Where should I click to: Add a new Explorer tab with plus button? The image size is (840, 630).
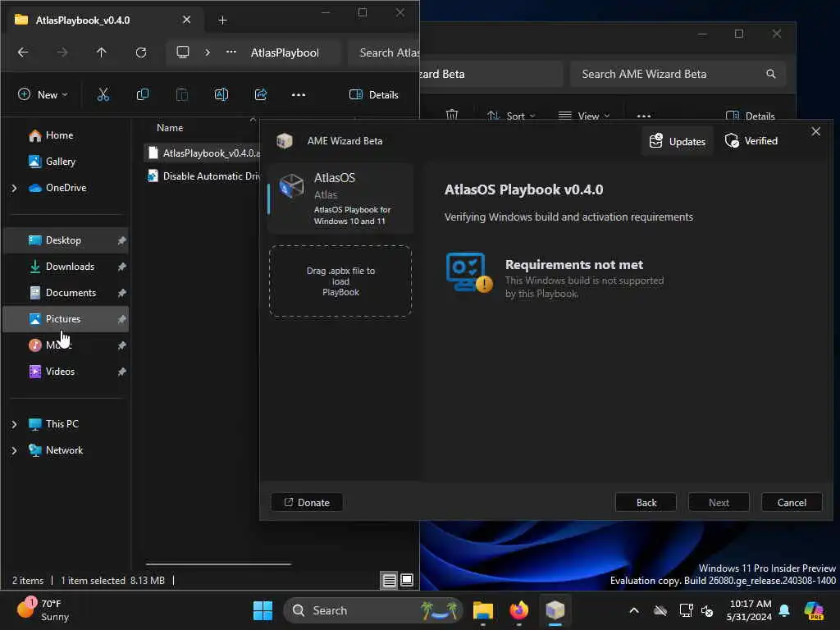(x=222, y=21)
